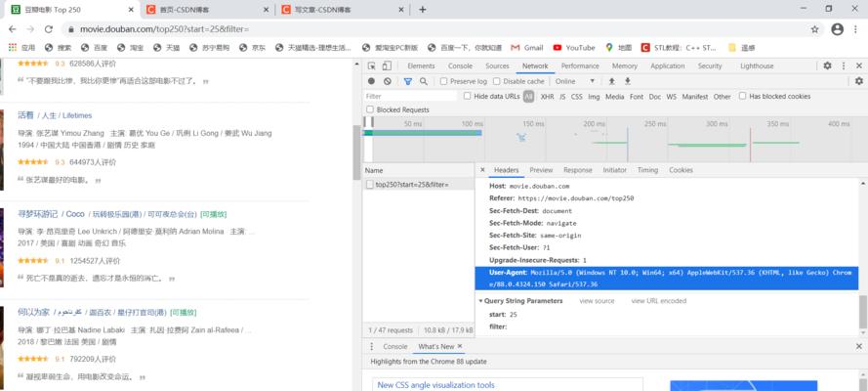868x391 pixels.
Task: Click the network Filter input field
Action: click(410, 97)
